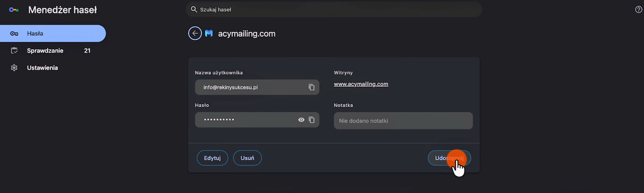This screenshot has width=644, height=193.
Task: Click the 21 count badge by Sprawdzanie
Action: pos(87,50)
